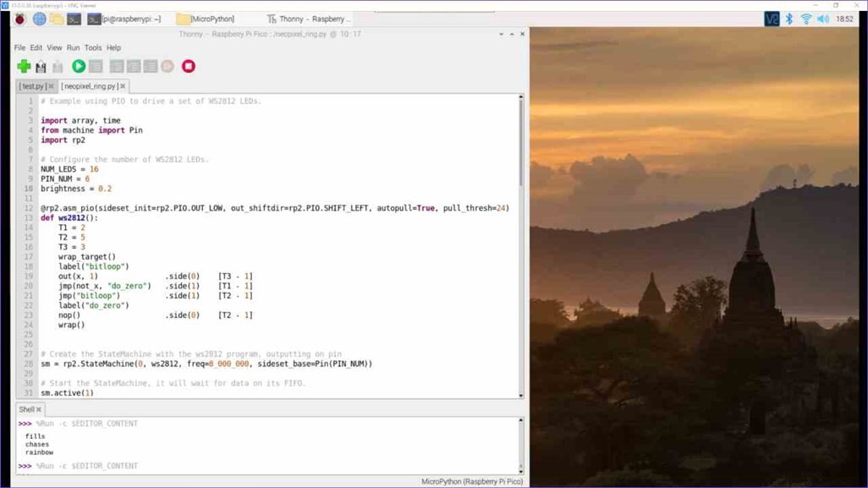This screenshot has height=488, width=868.
Task: Open the volume speaker tray icon
Action: 822,19
